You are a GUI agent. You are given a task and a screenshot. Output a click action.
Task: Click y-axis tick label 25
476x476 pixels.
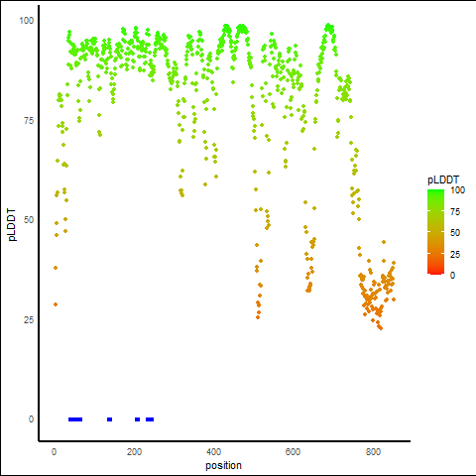pos(29,319)
